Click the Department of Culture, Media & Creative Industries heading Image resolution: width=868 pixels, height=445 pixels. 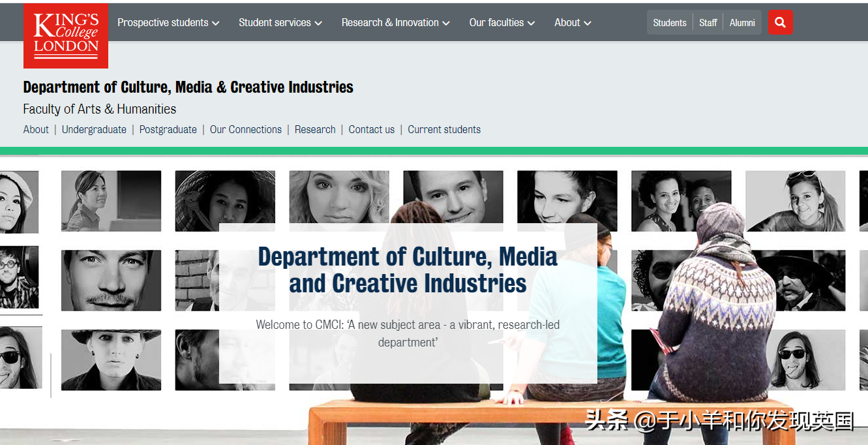click(188, 87)
